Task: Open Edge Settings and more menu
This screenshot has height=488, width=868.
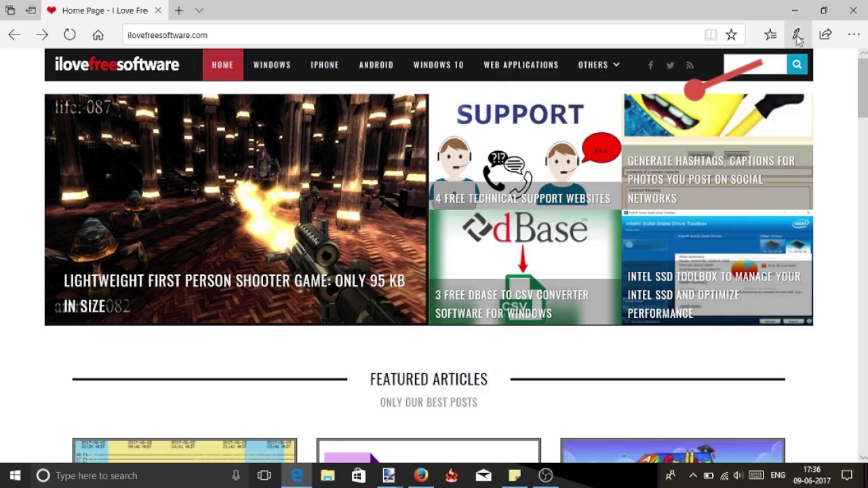Action: coord(854,35)
